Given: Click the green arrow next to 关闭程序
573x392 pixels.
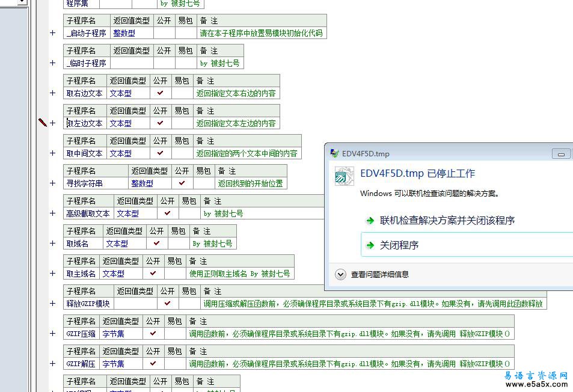Looking at the screenshot, I should 370,245.
